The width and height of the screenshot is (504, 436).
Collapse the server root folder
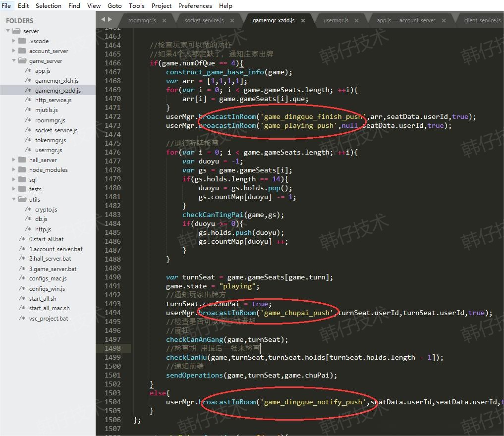(x=8, y=31)
